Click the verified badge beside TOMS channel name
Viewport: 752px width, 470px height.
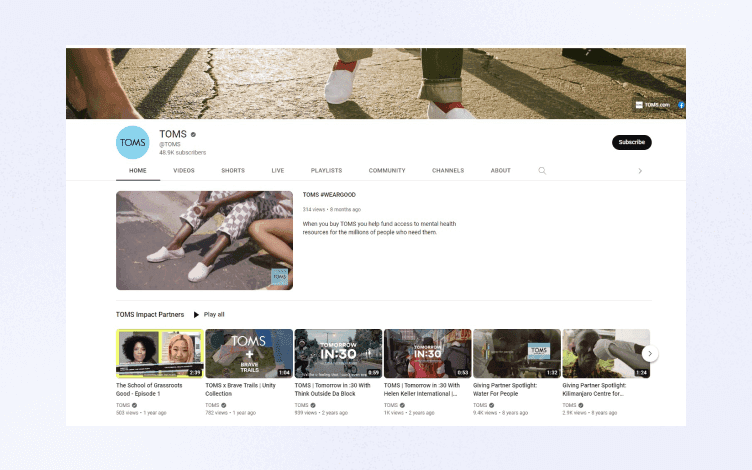(x=193, y=135)
